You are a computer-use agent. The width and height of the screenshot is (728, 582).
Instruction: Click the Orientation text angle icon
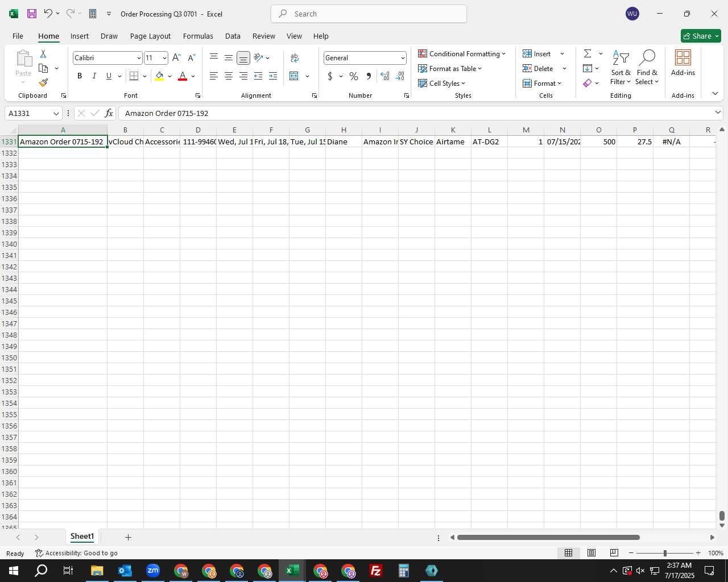(258, 58)
